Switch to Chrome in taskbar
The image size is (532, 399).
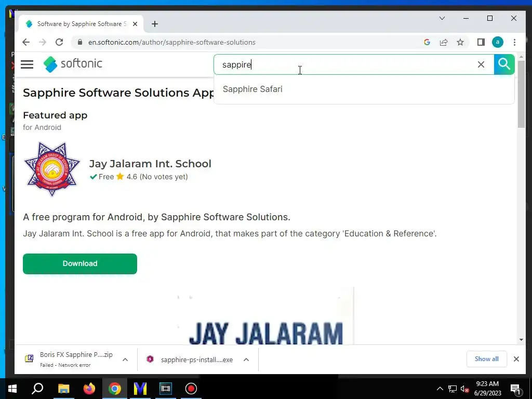click(115, 389)
